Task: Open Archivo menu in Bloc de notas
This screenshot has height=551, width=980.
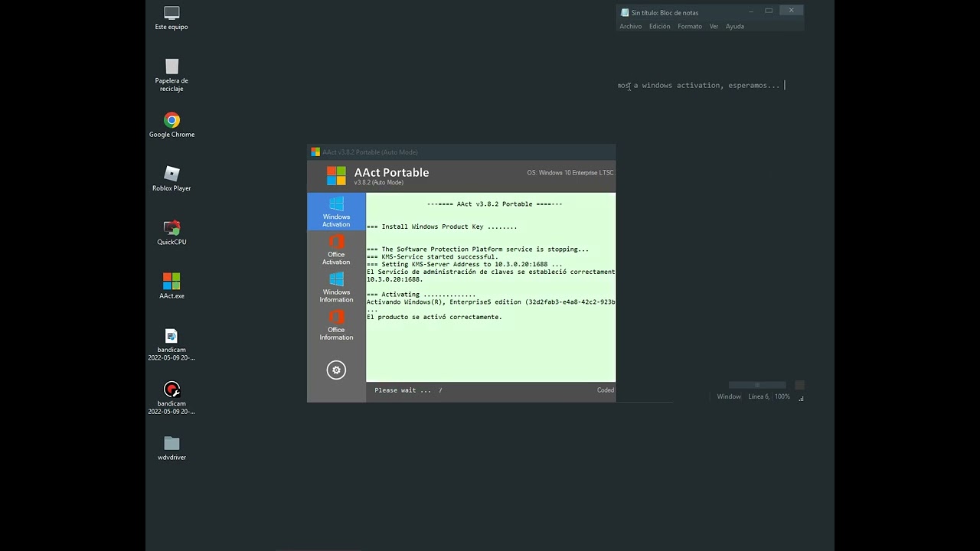Action: (x=631, y=26)
